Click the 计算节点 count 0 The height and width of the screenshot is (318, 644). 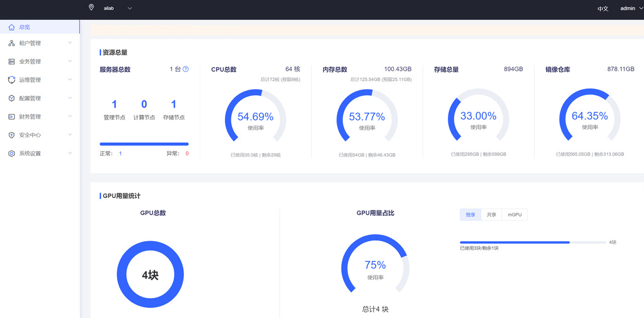point(144,104)
